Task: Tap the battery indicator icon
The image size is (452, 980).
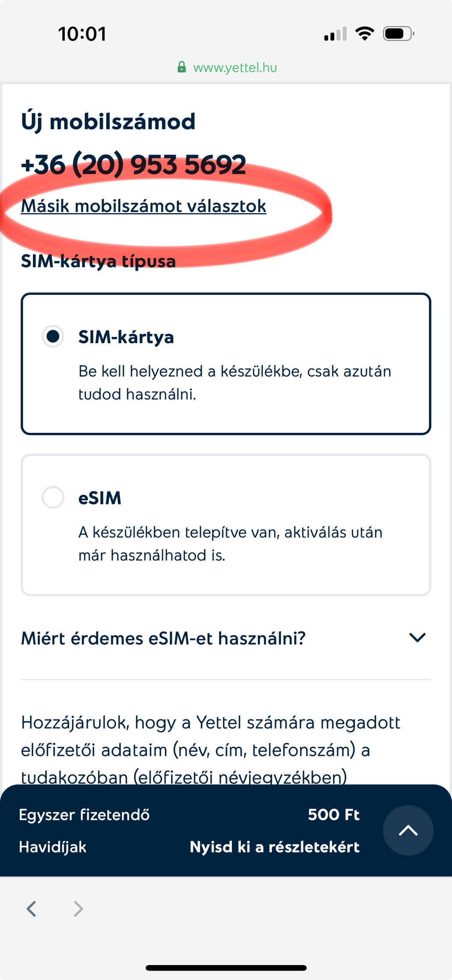Action: coord(398,33)
